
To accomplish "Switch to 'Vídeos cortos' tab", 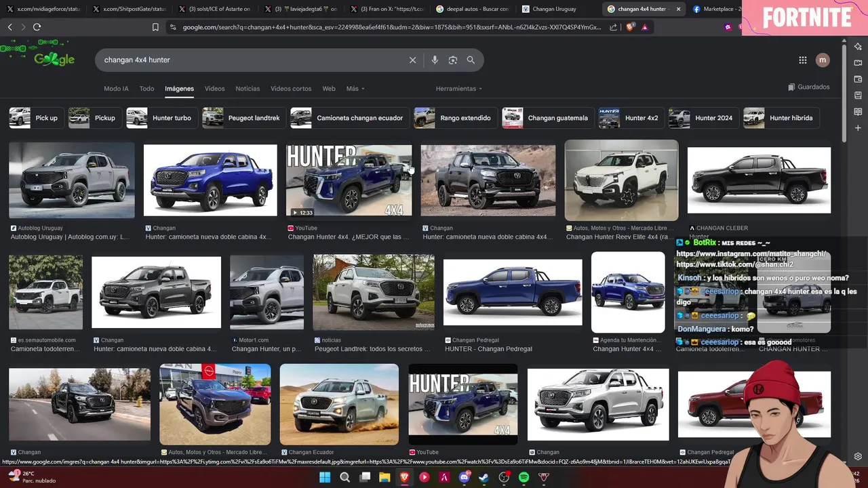I will [291, 89].
